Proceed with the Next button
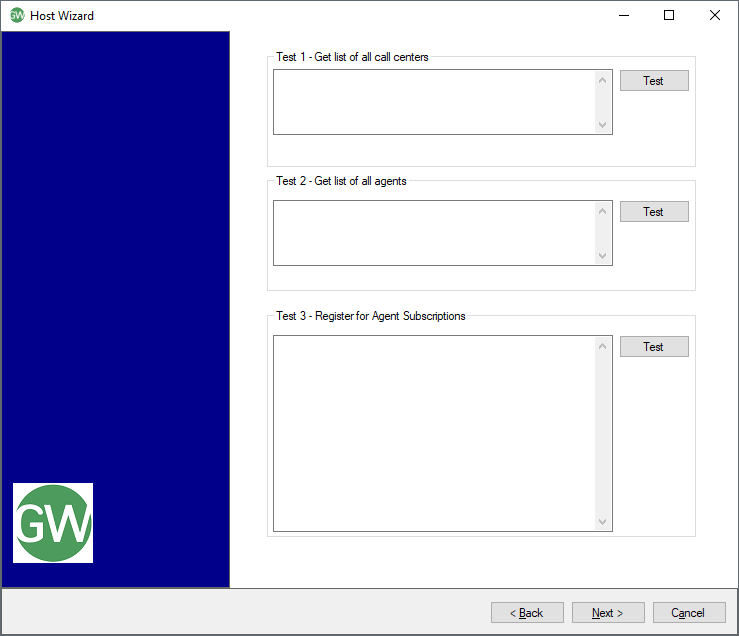This screenshot has height=636, width=739. coord(608,612)
